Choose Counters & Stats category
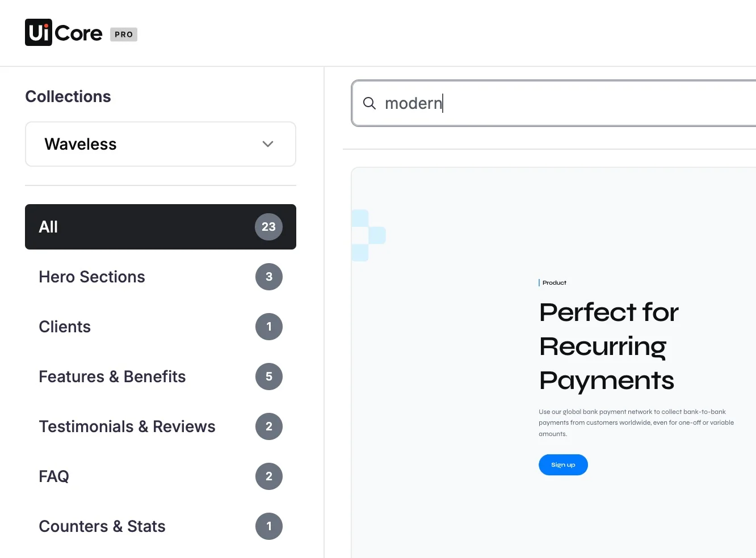Screen dimensions: 756x558 (161, 526)
